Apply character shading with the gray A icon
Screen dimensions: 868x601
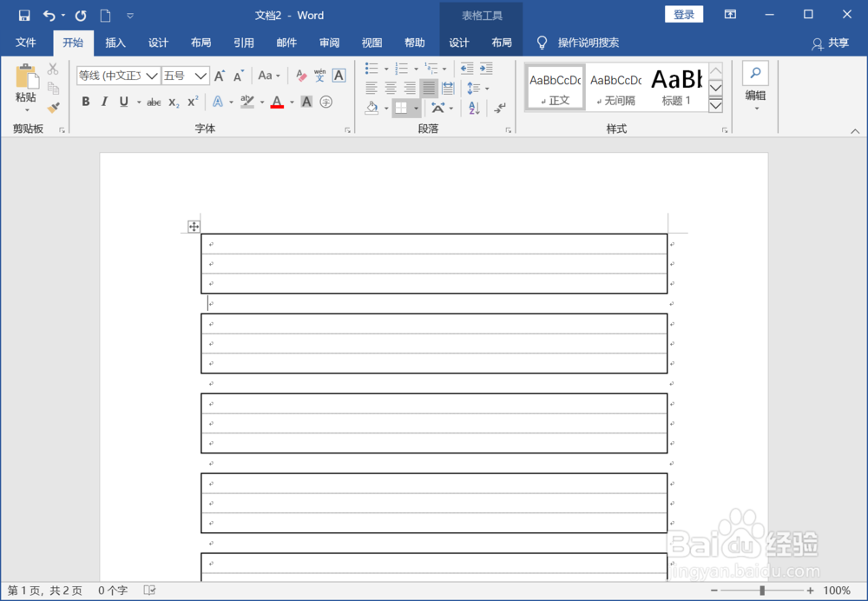pyautogui.click(x=306, y=102)
